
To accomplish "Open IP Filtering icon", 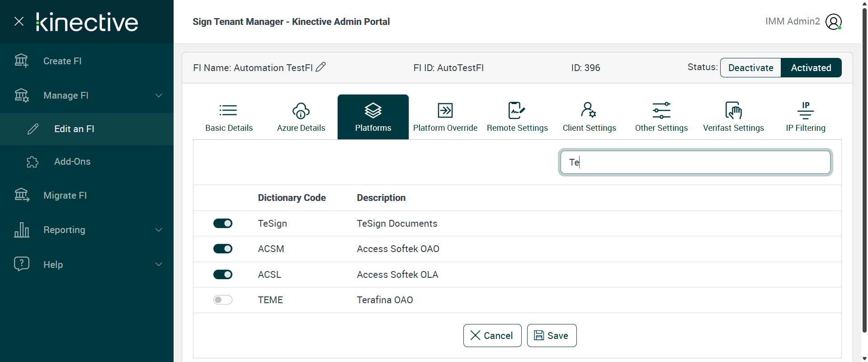I will coord(805,110).
